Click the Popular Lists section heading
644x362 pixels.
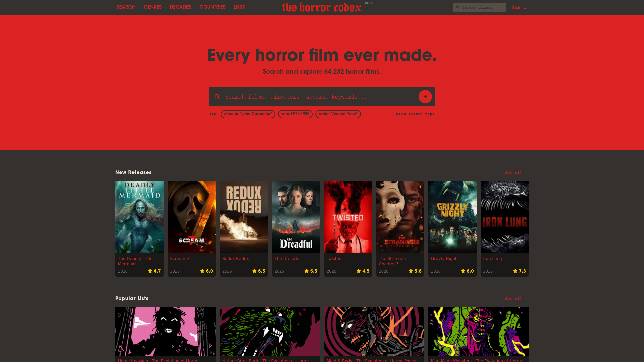pos(132,298)
